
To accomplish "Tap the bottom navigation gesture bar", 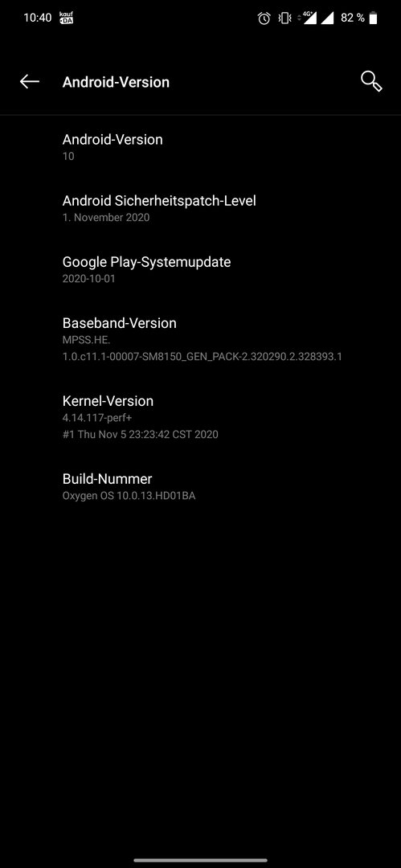I will pos(201,860).
